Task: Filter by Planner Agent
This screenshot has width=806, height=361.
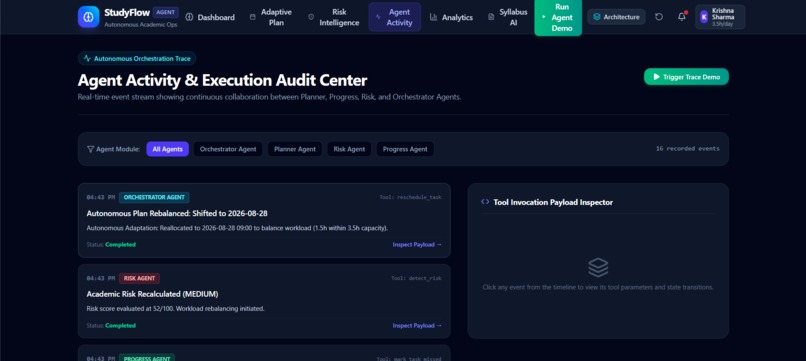Action: 295,149
